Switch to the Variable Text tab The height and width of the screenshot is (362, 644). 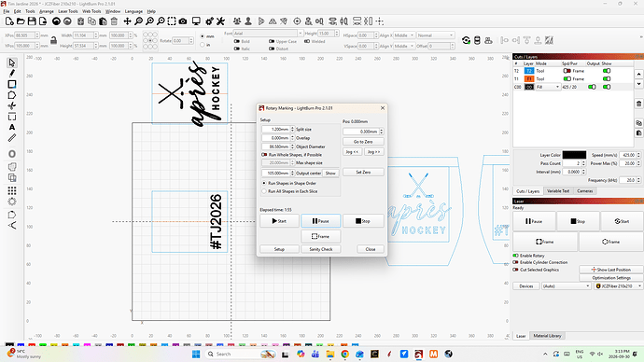[x=558, y=191]
